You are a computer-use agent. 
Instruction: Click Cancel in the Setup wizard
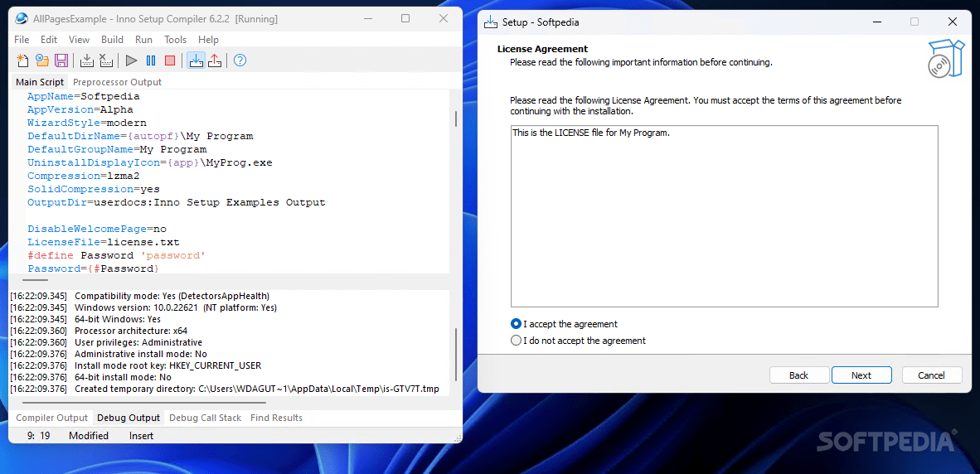[932, 375]
